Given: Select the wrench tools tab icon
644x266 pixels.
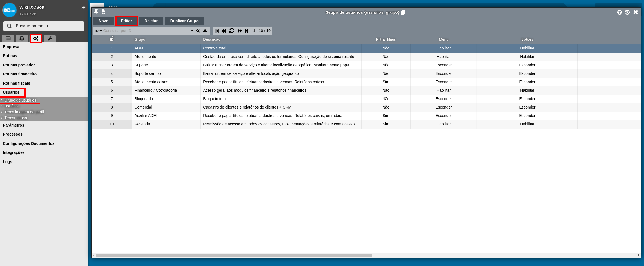Looking at the screenshot, I should [x=50, y=39].
